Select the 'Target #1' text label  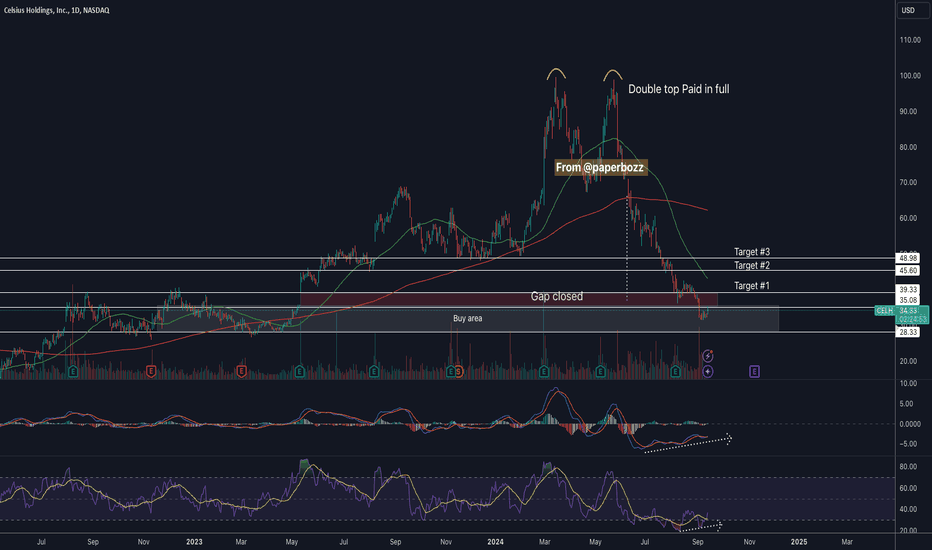752,286
